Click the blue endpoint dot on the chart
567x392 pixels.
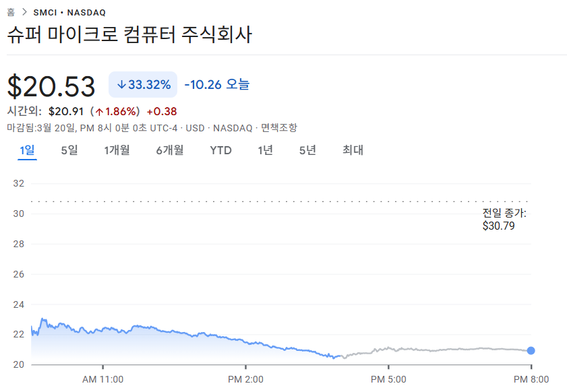click(x=531, y=350)
